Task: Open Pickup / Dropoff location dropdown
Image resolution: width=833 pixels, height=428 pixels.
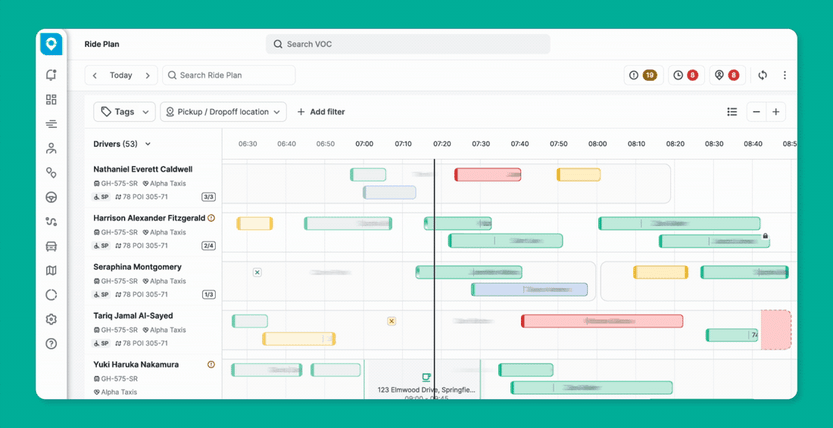Action: (223, 112)
